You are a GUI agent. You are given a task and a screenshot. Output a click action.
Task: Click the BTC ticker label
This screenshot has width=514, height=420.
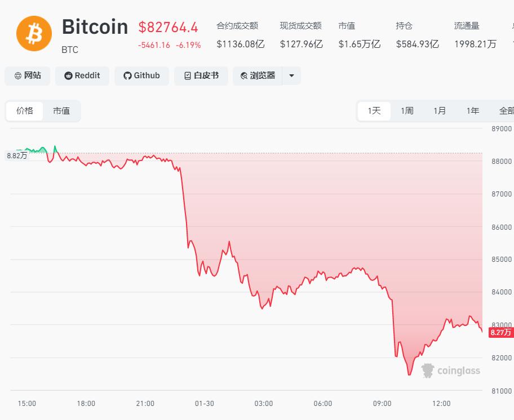coord(69,50)
